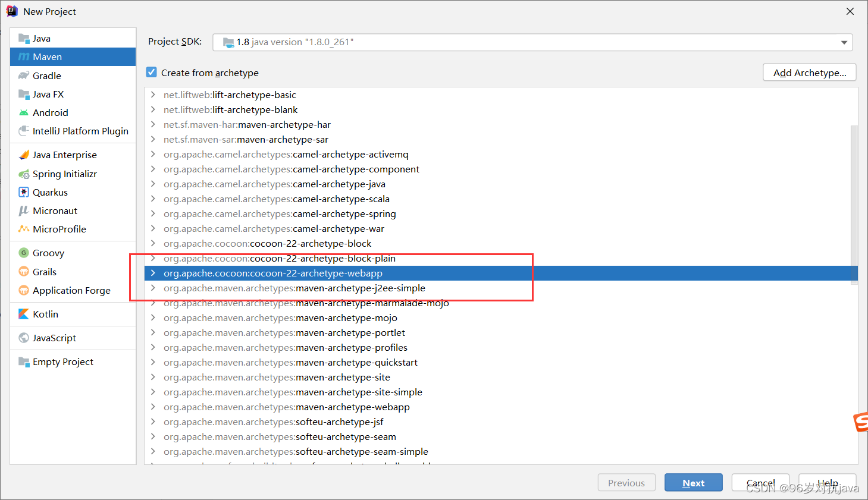
Task: Expand maven-archetype-har node
Action: coord(153,124)
